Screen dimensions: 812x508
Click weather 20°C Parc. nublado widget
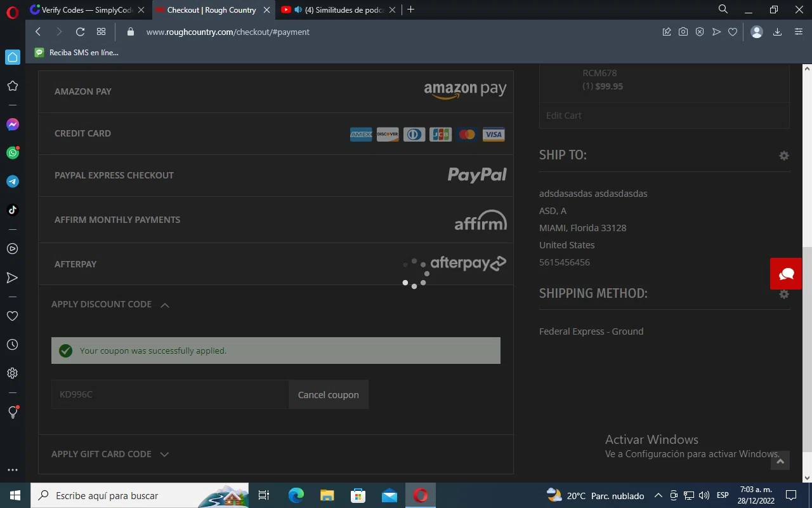(595, 495)
